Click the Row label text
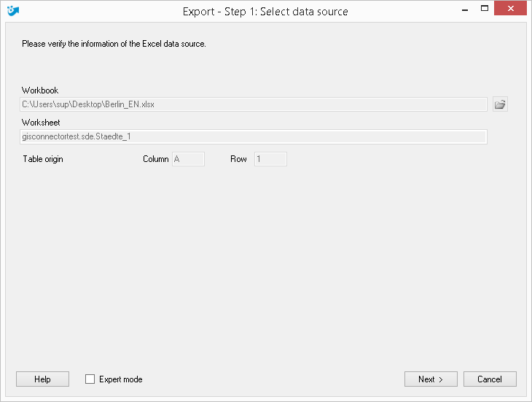 click(238, 159)
